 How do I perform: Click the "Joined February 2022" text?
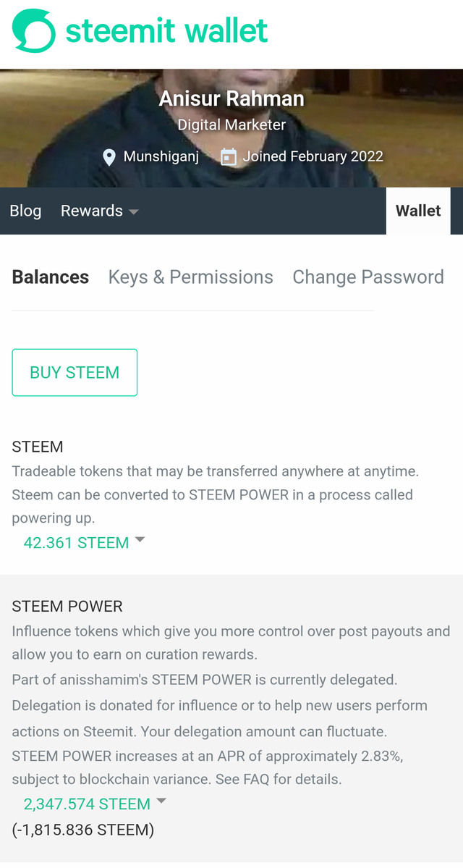click(313, 156)
